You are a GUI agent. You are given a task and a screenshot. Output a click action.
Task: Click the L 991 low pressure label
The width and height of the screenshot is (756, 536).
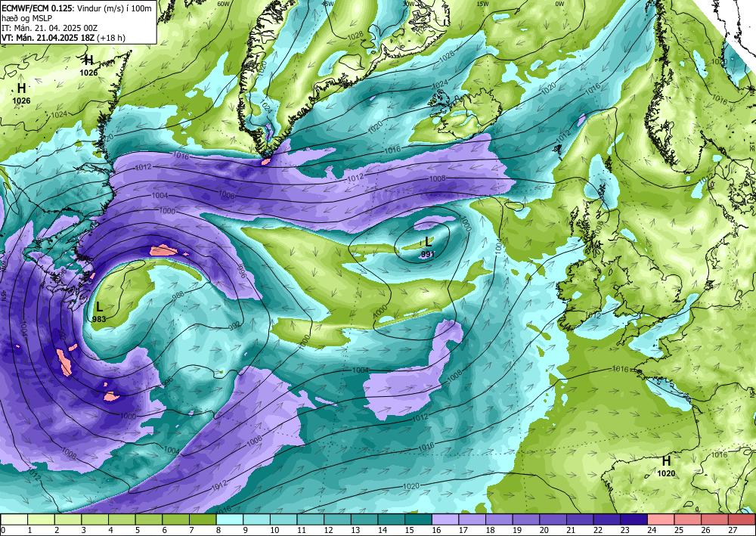pos(428,247)
